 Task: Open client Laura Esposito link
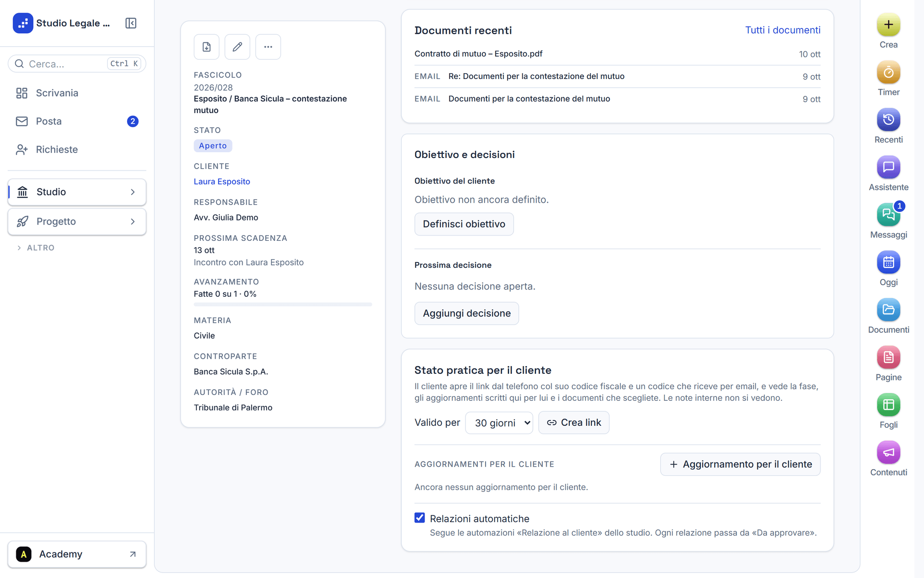[222, 182]
